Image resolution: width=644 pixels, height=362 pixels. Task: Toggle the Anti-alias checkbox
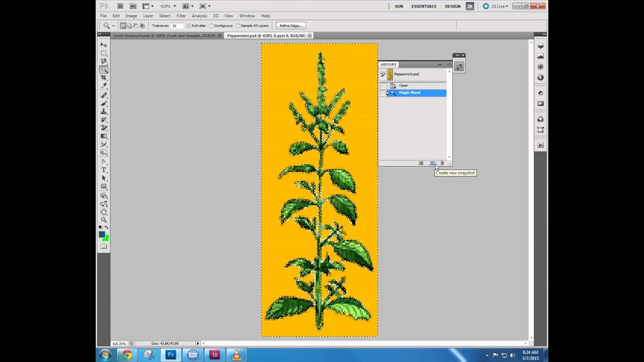click(189, 26)
